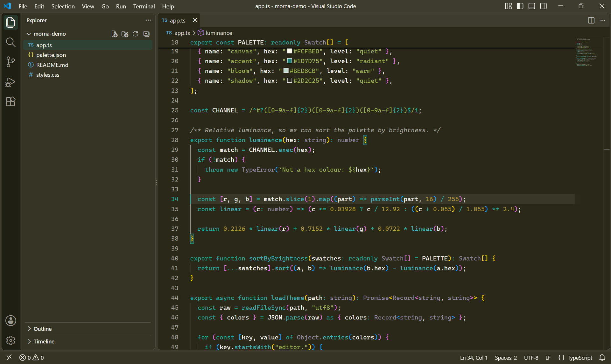This screenshot has width=611, height=364.
Task: Open the Run menu
Action: 121,6
